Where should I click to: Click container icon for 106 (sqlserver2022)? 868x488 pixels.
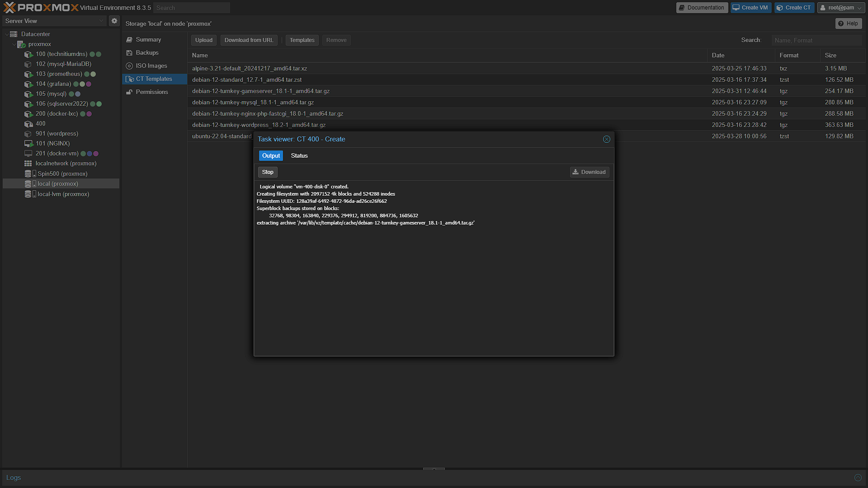(x=28, y=104)
